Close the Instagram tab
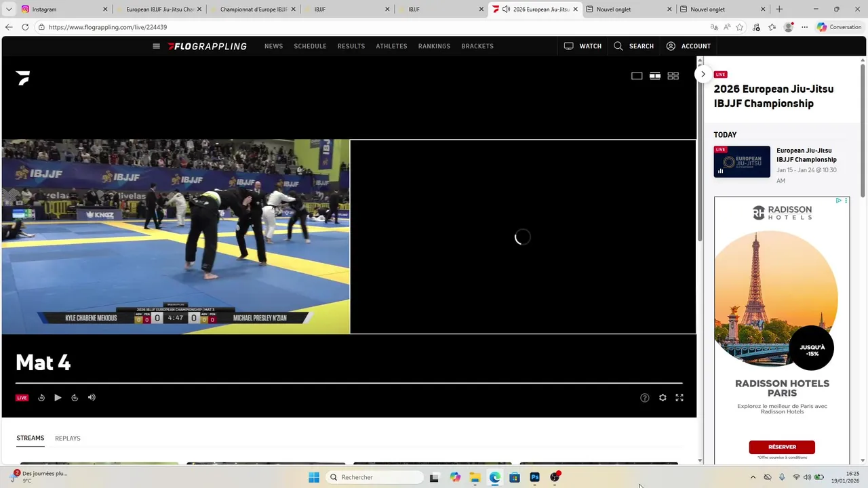This screenshot has height=488, width=868. [105, 9]
